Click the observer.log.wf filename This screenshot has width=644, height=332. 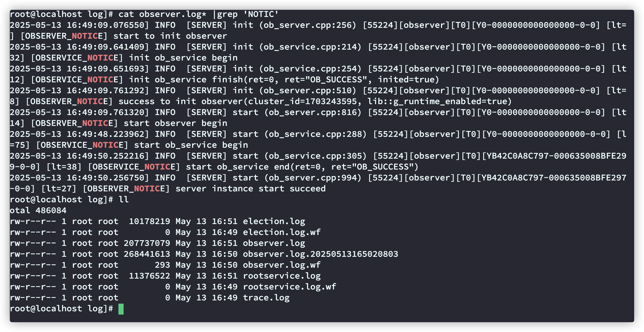pos(282,265)
